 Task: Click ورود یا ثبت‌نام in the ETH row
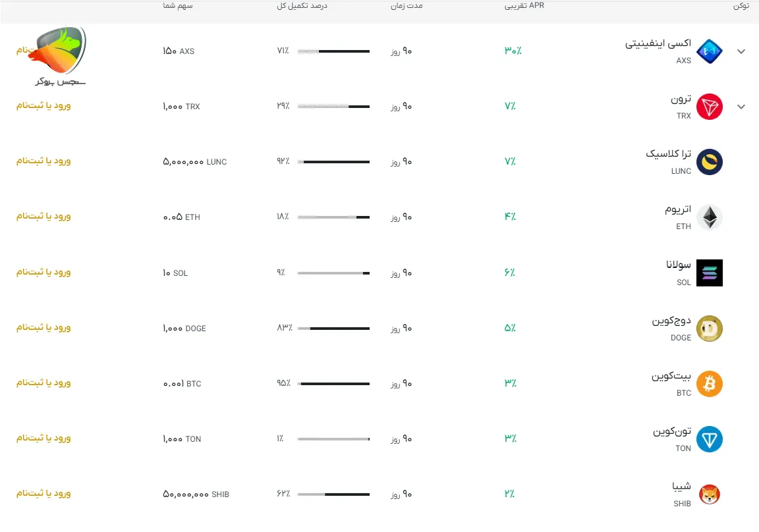(43, 216)
